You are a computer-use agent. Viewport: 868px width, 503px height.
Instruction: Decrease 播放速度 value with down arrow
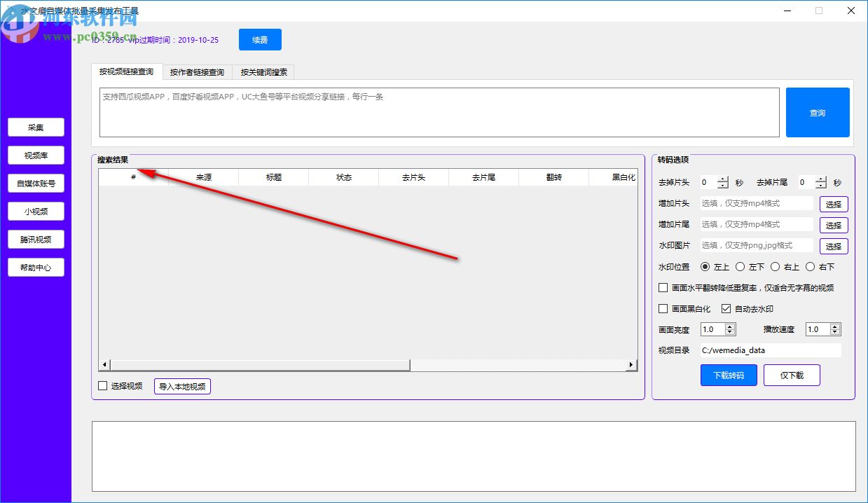pos(836,332)
